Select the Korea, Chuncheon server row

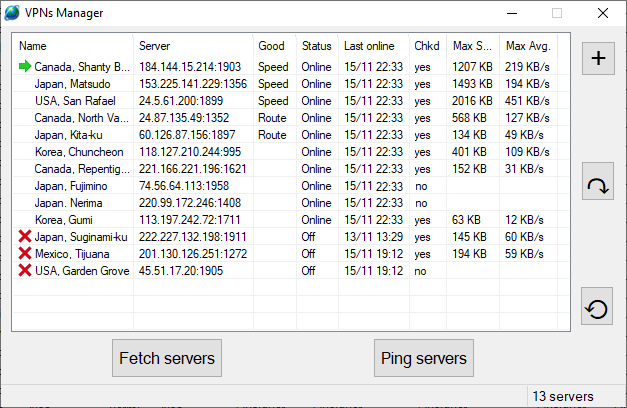tap(76, 152)
